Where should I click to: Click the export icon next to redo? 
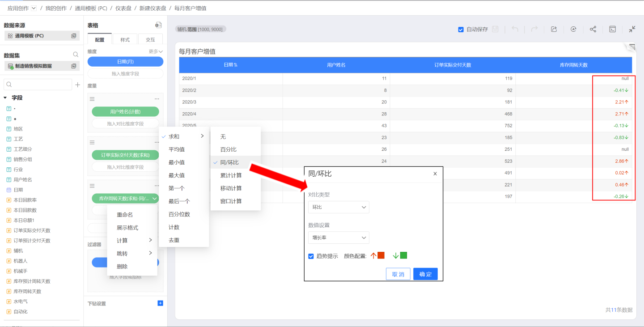[x=554, y=29]
